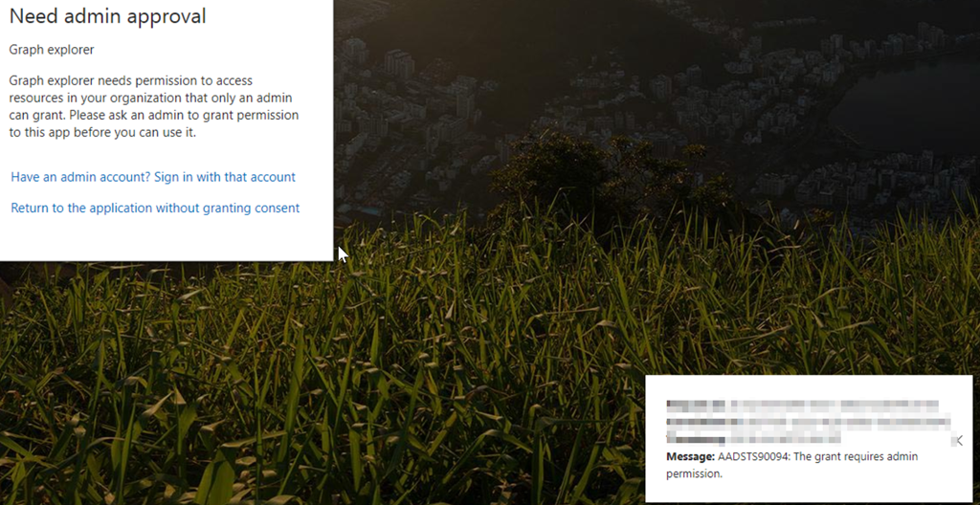Click the phrase 'The grant requires admin'
980x505 pixels.
click(856, 456)
